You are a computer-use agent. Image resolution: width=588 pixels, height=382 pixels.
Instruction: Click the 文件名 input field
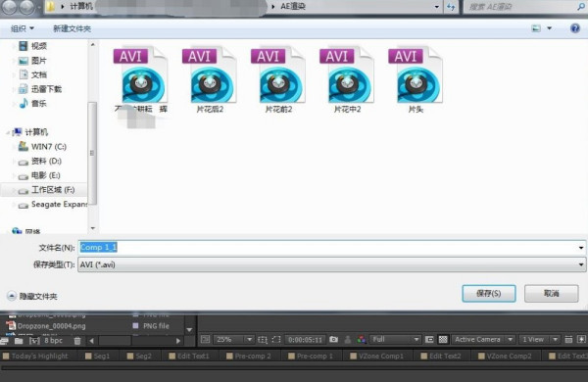pyautogui.click(x=327, y=248)
